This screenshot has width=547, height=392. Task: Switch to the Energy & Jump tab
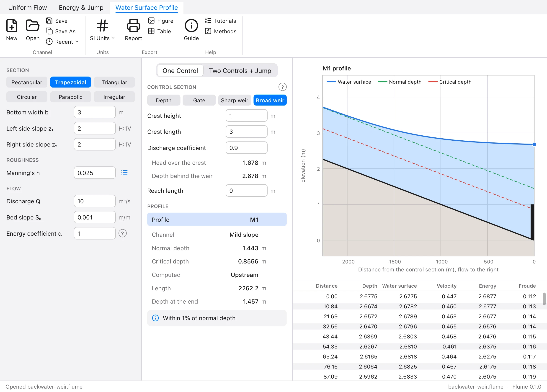(x=81, y=8)
